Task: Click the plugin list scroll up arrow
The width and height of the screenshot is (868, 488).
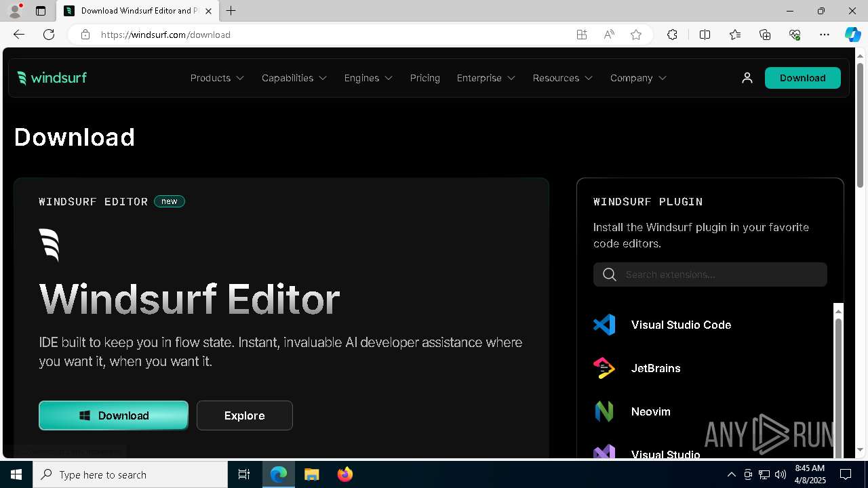Action: point(838,311)
